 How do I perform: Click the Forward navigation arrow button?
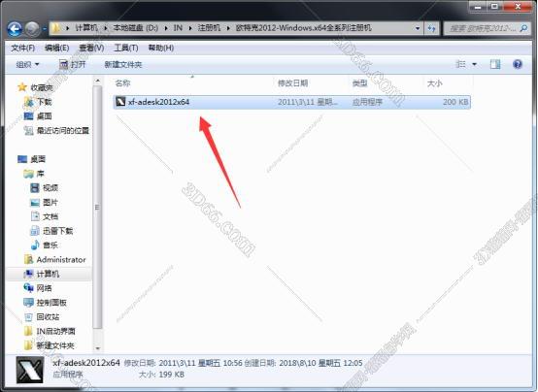click(x=33, y=29)
